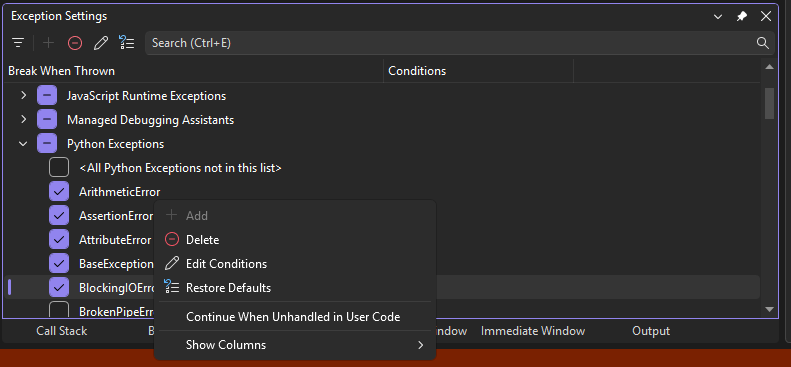Click the search magnifier icon
Screen dimensions: 791x367
[x=763, y=43]
